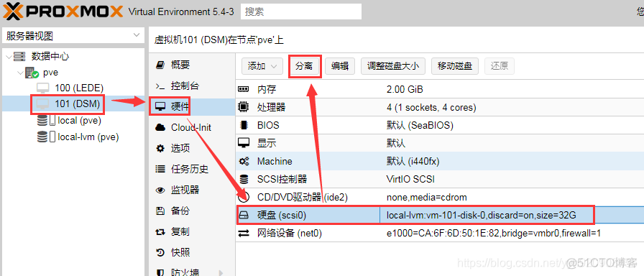Click 4 (1 sockets, 4 cores) value
Screen dimensions: 644x276
(431, 107)
